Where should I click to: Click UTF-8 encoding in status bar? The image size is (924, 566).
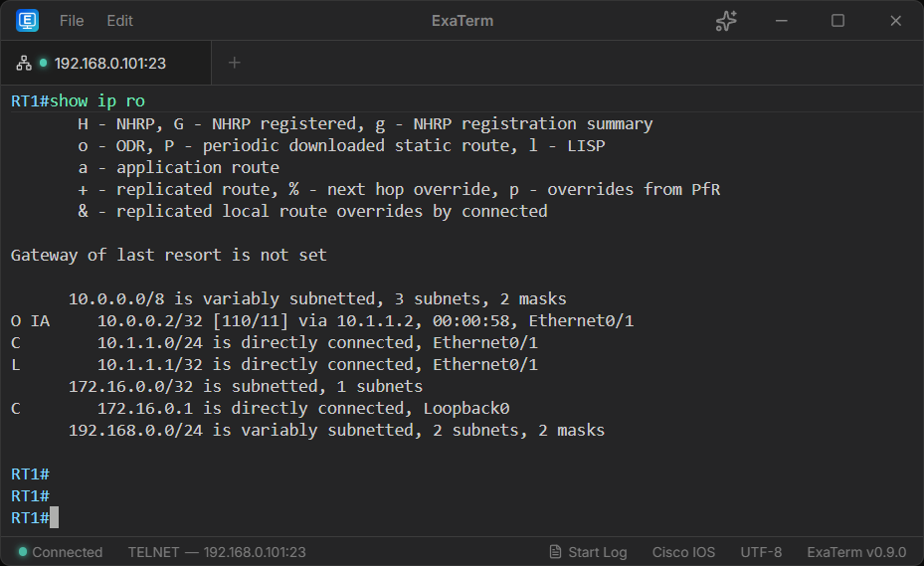click(x=761, y=552)
